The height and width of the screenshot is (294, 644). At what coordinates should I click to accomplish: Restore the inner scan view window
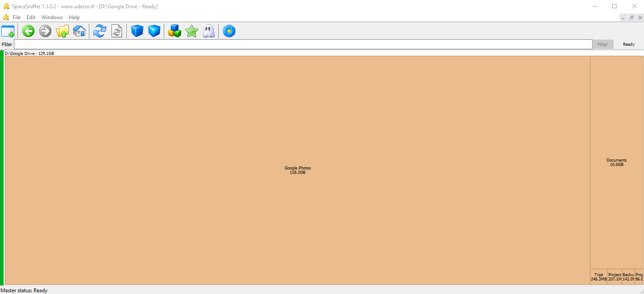click(632, 18)
